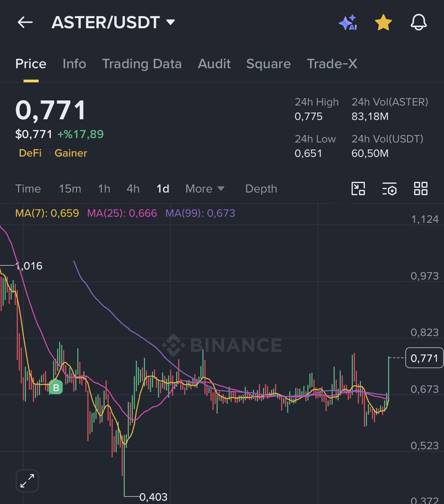Tap the 0,523 price axis label
The image size is (444, 504).
click(x=425, y=446)
